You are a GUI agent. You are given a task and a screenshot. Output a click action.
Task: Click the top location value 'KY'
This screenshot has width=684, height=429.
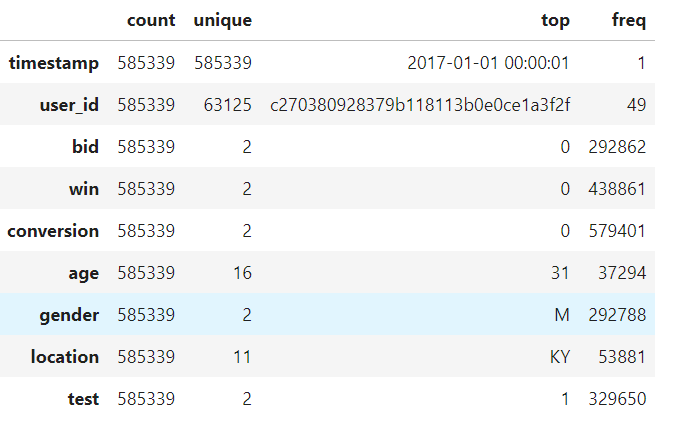559,357
